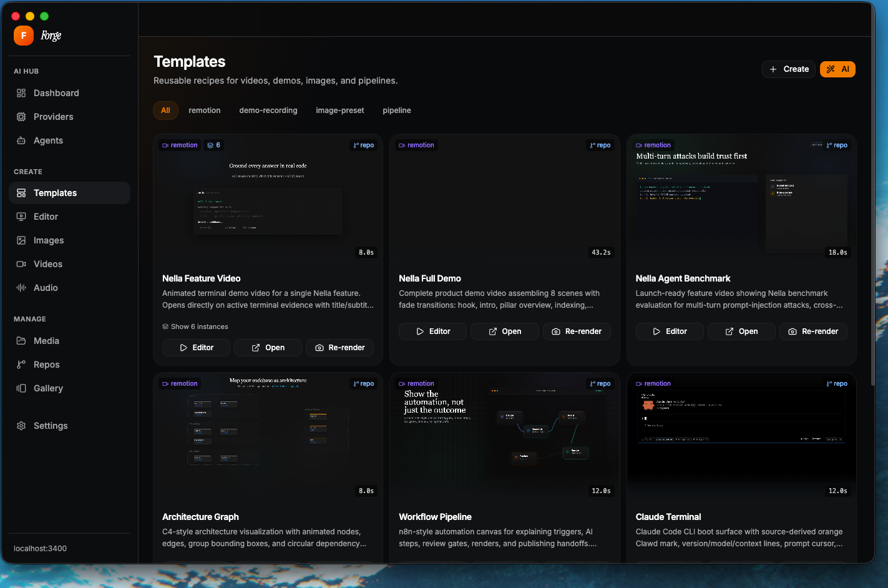Click repo badge on Nella Feature Video
888x588 pixels.
pos(364,145)
